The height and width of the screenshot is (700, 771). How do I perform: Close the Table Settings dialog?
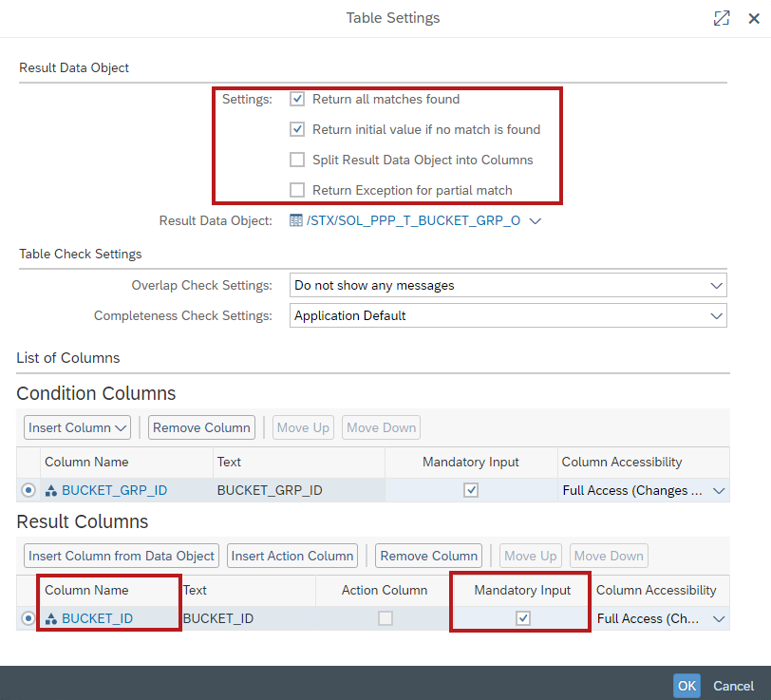point(754,18)
